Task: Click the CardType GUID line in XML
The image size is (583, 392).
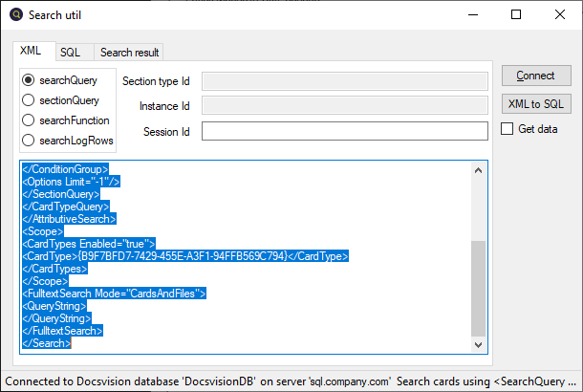Action: [x=185, y=256]
